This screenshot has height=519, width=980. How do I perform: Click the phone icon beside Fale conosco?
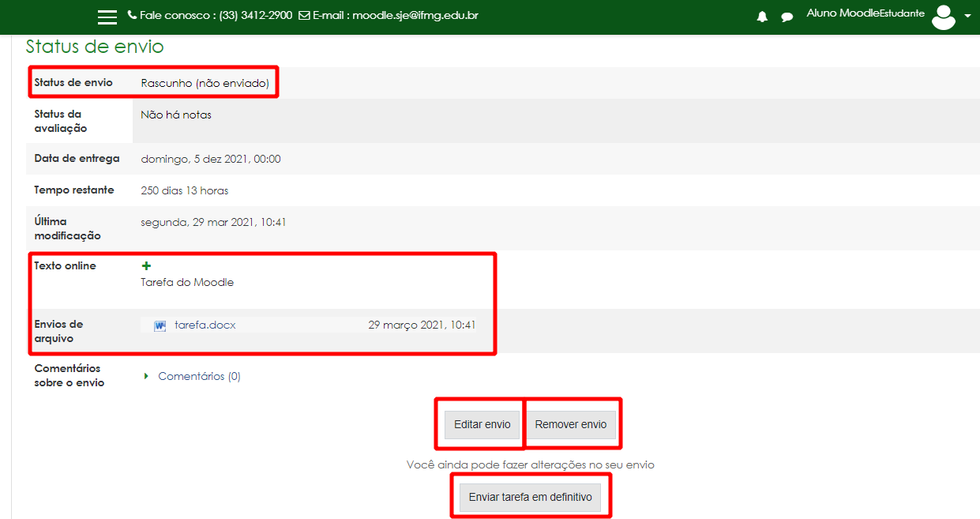[x=132, y=16]
